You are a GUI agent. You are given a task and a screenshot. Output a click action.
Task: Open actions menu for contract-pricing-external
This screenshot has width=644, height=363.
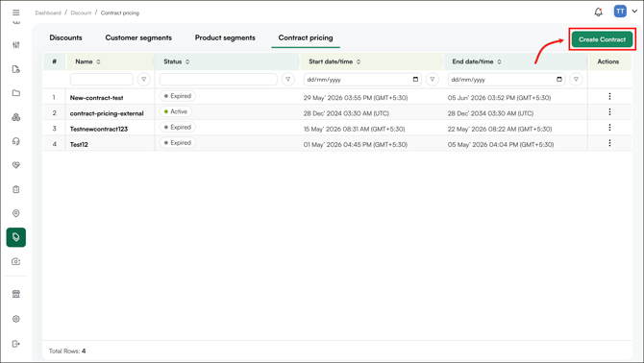coord(609,111)
